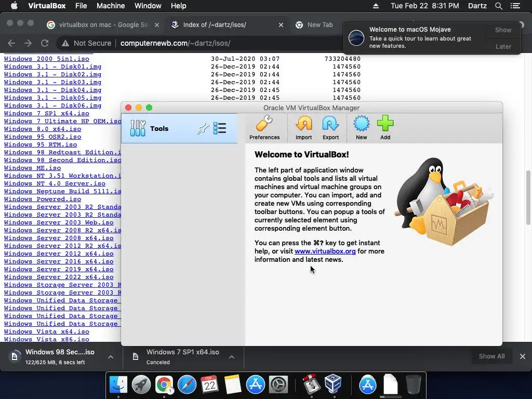Open the Windows Server 2022 x64.iso link

(59, 277)
